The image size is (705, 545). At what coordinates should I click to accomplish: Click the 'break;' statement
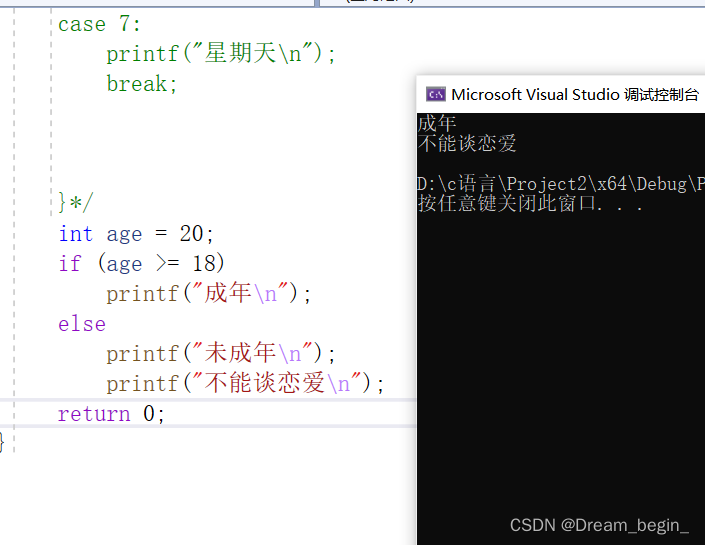point(142,84)
